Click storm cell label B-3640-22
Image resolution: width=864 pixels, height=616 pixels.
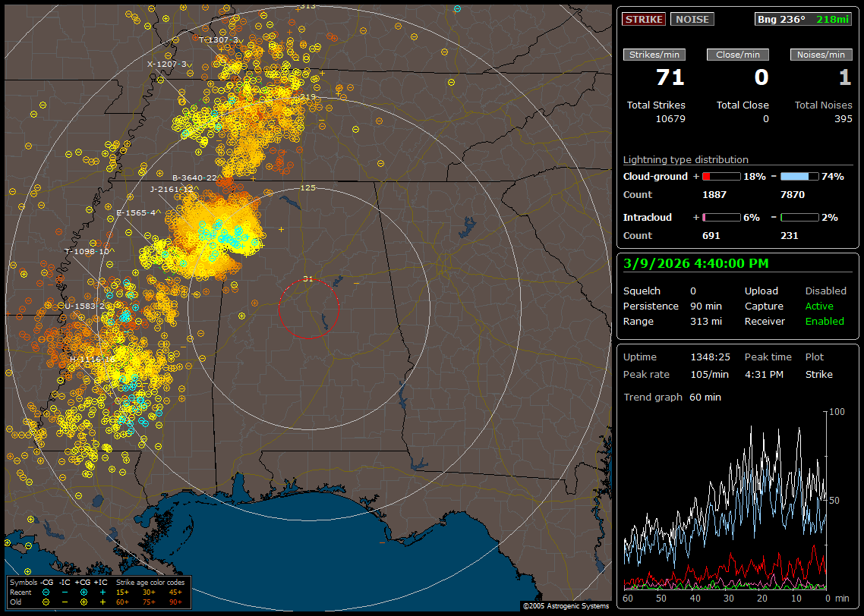click(195, 178)
